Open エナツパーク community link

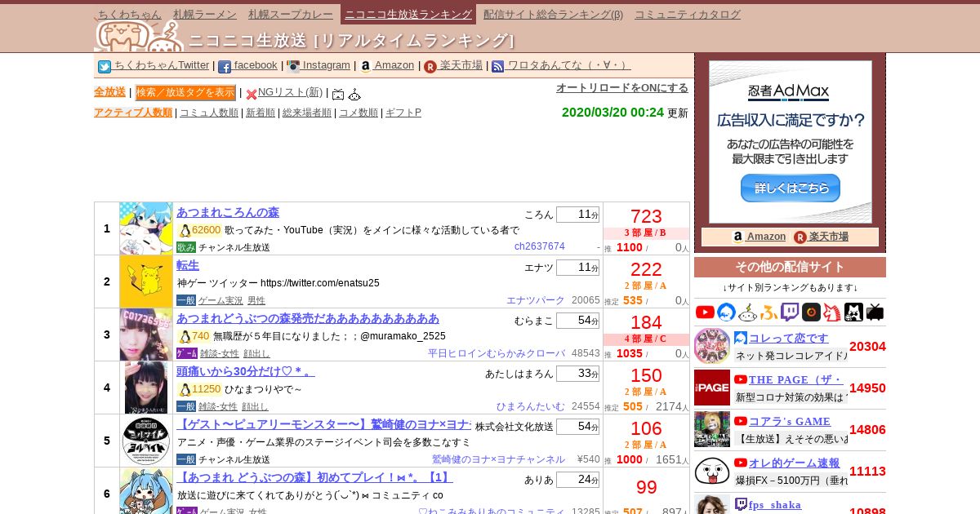coord(536,300)
